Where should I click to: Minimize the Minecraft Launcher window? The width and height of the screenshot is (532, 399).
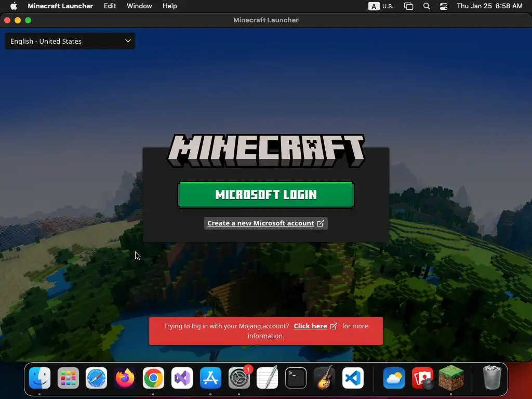[x=18, y=20]
